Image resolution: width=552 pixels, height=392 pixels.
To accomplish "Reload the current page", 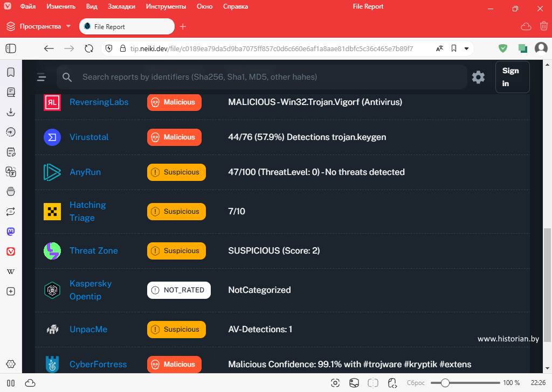I will (89, 48).
